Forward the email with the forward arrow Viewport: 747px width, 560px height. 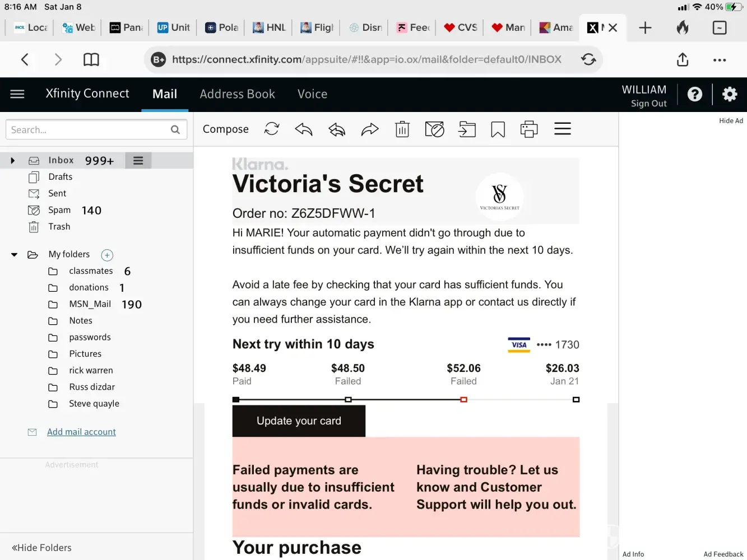[x=370, y=129]
